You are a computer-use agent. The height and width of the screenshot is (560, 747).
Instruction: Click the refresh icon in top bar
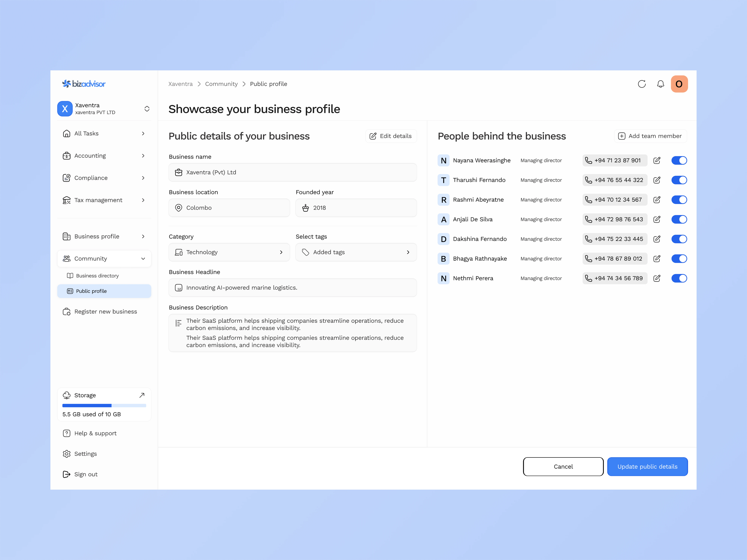(642, 84)
